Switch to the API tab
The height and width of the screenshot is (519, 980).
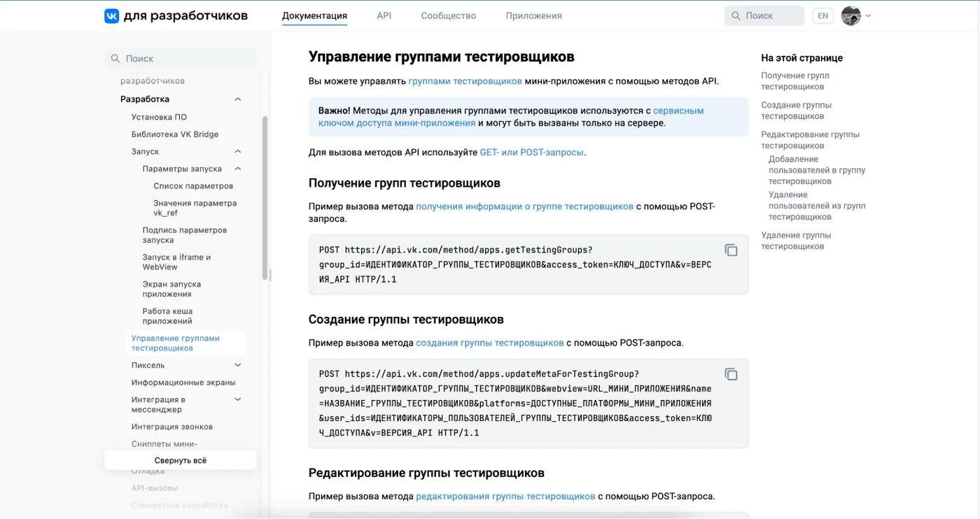click(x=384, y=15)
